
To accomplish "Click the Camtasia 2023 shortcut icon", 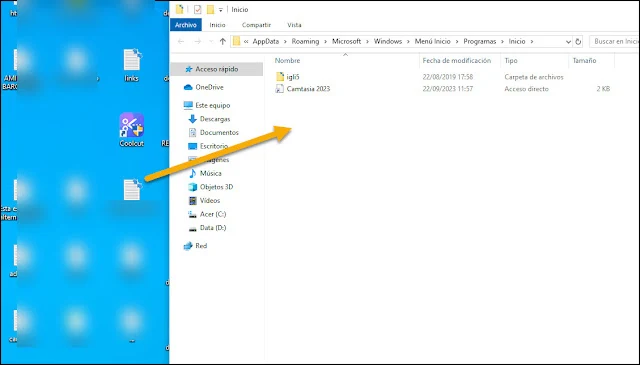I will 280,89.
